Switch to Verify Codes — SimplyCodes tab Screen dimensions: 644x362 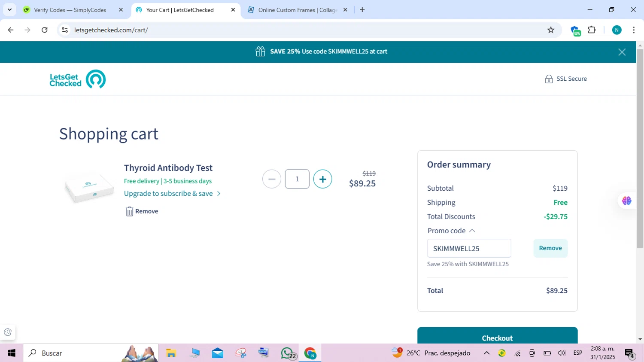70,10
